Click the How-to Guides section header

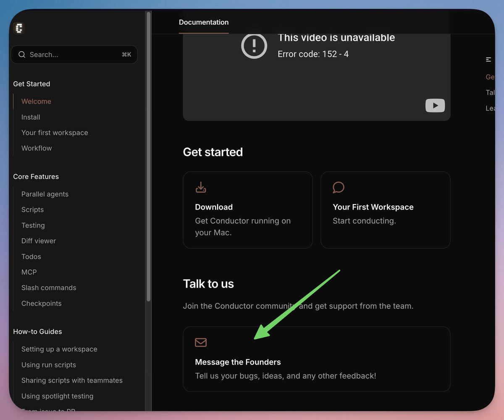(x=37, y=332)
